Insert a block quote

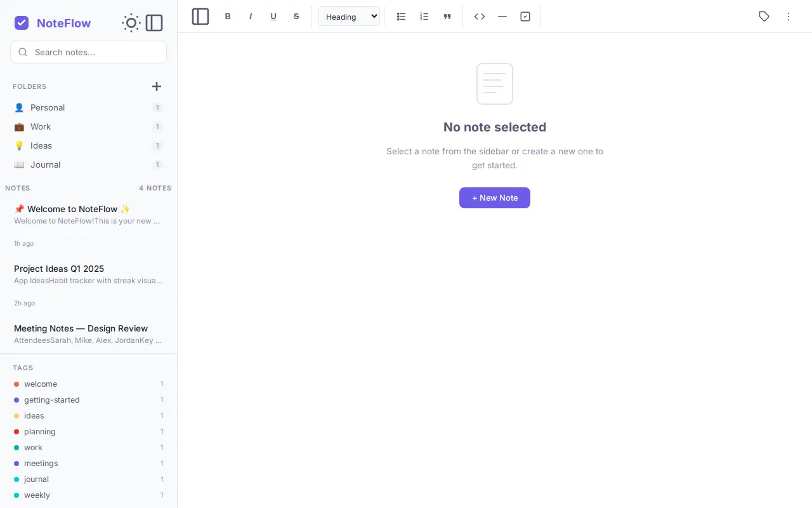(x=447, y=17)
